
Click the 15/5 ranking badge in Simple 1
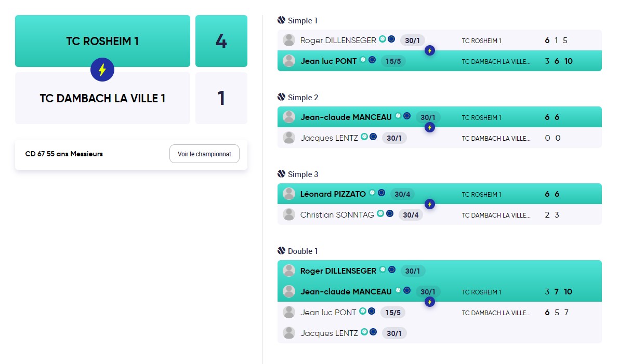click(393, 61)
